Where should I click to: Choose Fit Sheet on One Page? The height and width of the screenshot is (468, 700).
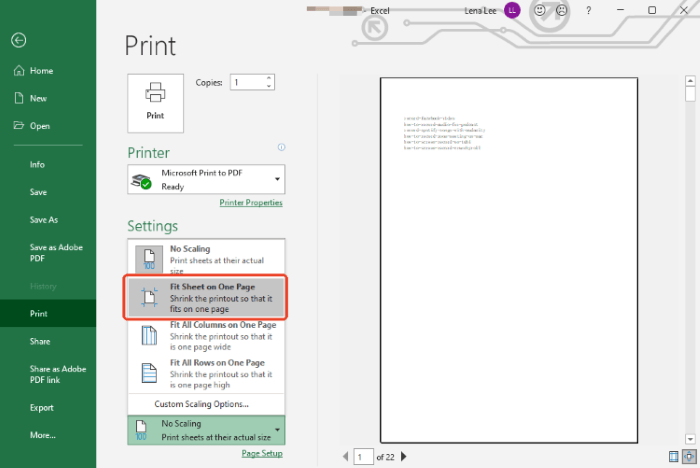[206, 297]
